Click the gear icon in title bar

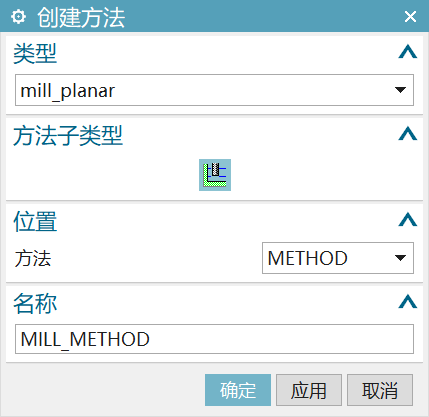(18, 16)
